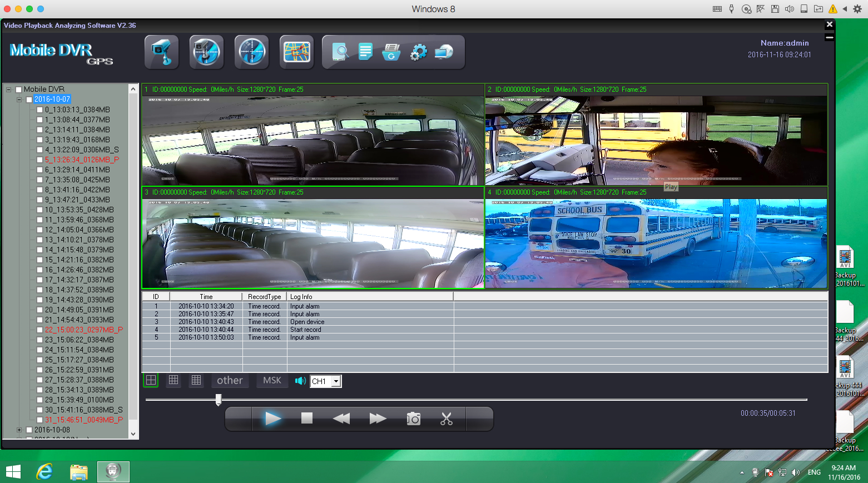Mute audio using the speaker icon

point(300,381)
